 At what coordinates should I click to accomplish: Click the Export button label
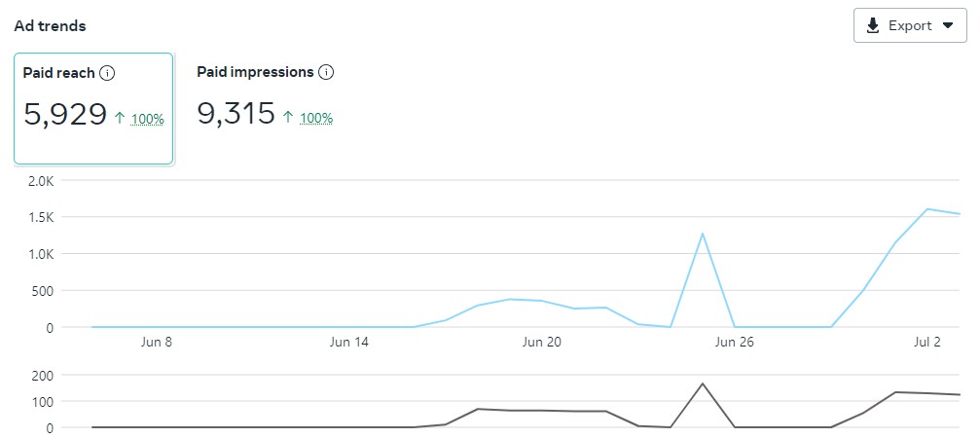(x=910, y=26)
